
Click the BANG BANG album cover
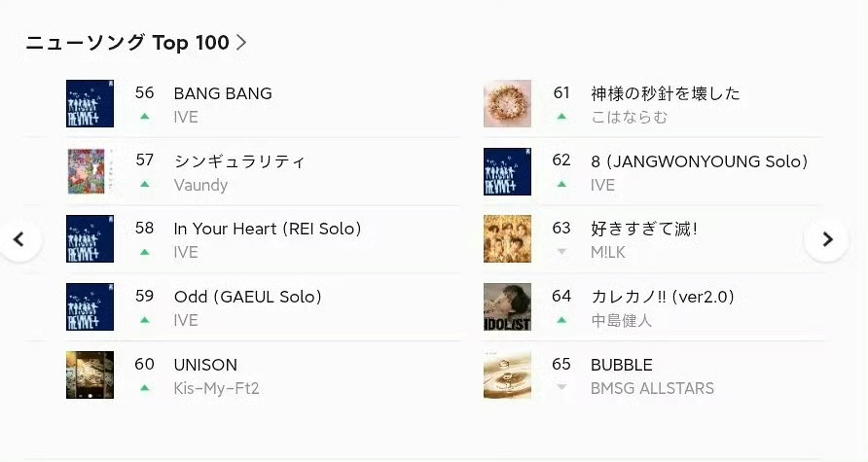click(x=90, y=103)
